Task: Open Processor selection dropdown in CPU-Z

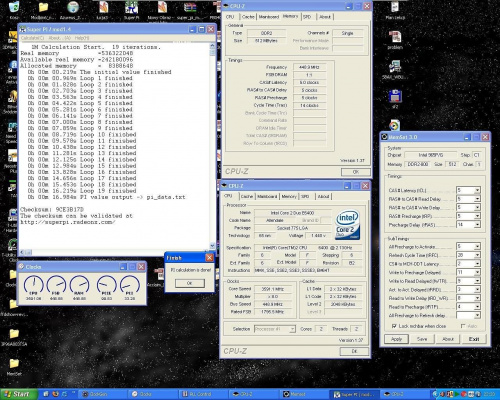Action: pyautogui.click(x=292, y=329)
